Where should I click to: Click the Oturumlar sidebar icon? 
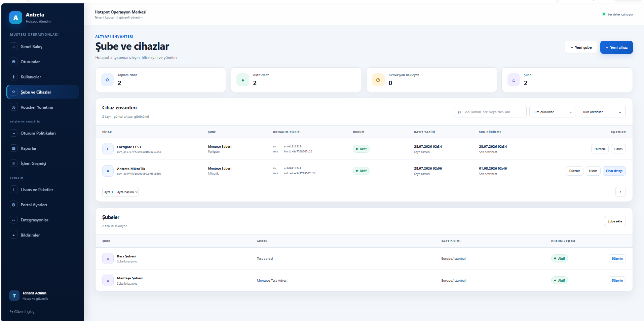coord(13,62)
